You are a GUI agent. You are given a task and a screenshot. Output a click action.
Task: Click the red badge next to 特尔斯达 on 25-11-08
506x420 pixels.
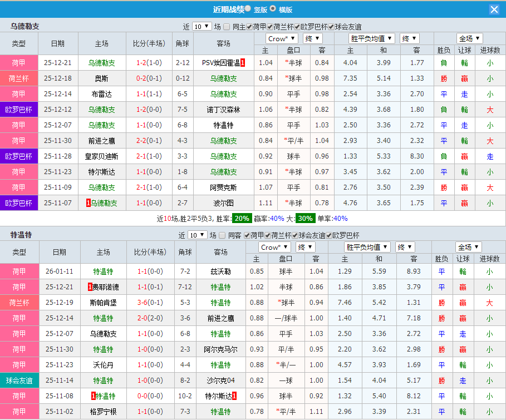pos(234,396)
